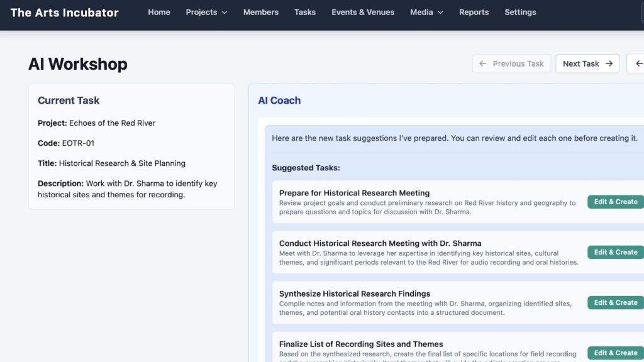Click the back arrow button at far right

coord(638,63)
